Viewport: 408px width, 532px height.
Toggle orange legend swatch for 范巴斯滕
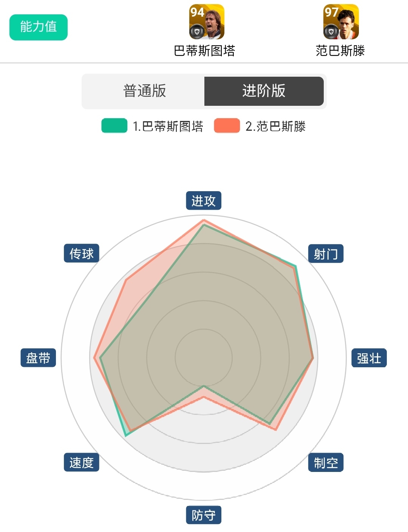pyautogui.click(x=227, y=126)
